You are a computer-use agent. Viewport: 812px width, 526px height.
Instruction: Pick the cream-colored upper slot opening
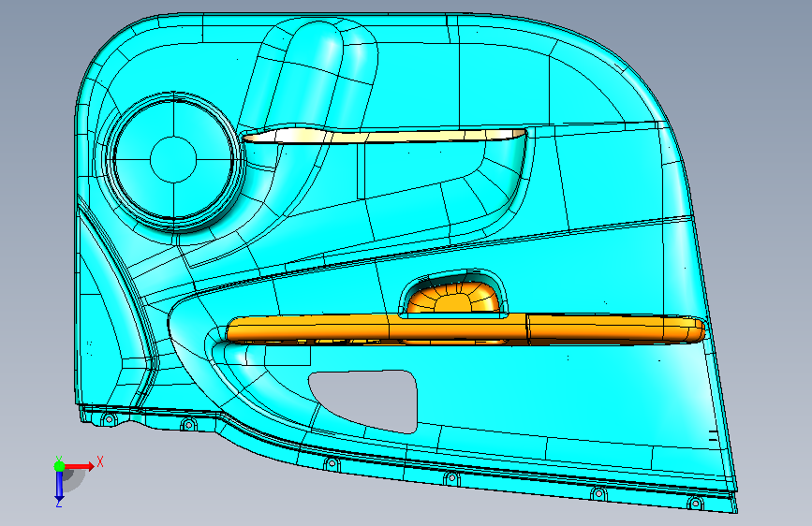coord(384,136)
